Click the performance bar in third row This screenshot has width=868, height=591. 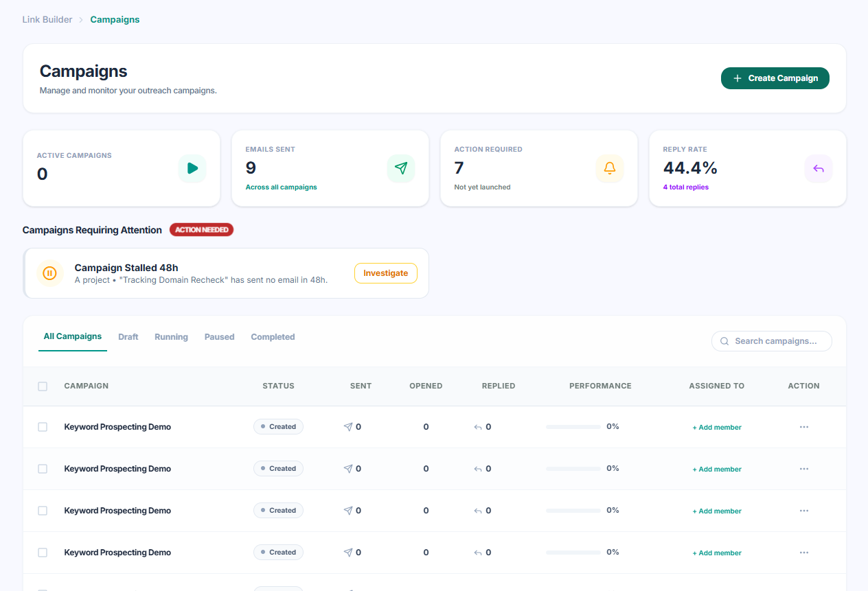click(x=573, y=511)
